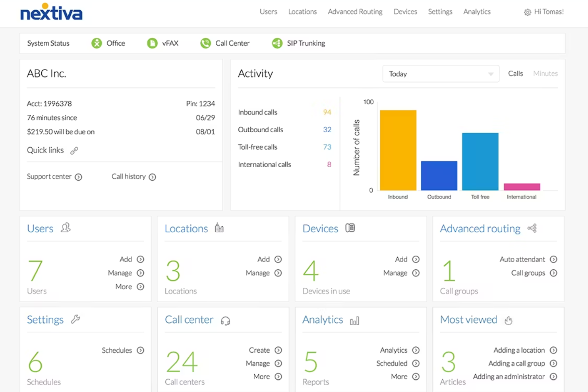
Task: Click the arrow next to Schedules in Settings card
Action: coord(140,350)
